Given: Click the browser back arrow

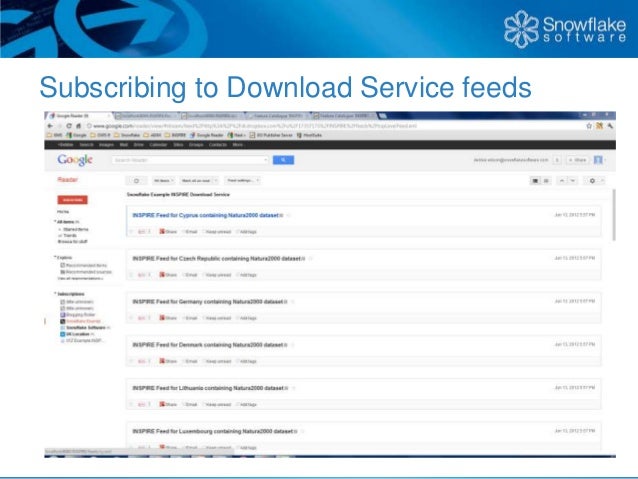Looking at the screenshot, I should pyautogui.click(x=50, y=126).
